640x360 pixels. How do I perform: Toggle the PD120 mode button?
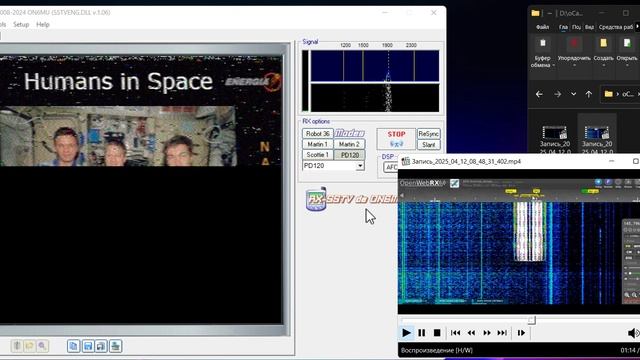(x=349, y=155)
